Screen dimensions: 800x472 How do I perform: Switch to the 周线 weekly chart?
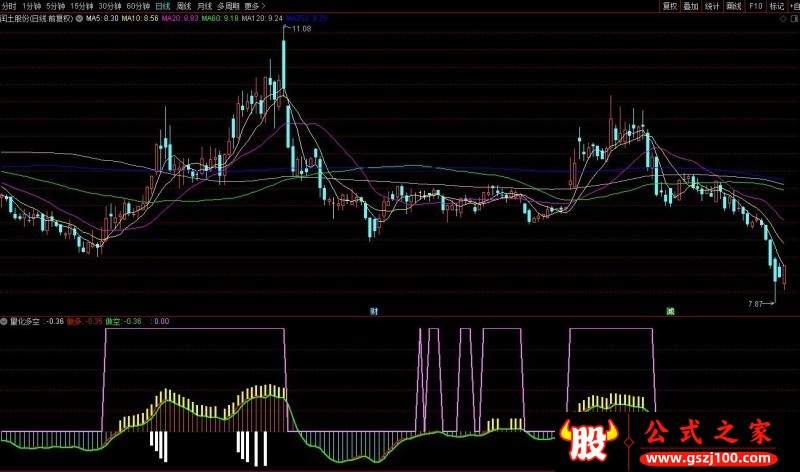[x=184, y=6]
